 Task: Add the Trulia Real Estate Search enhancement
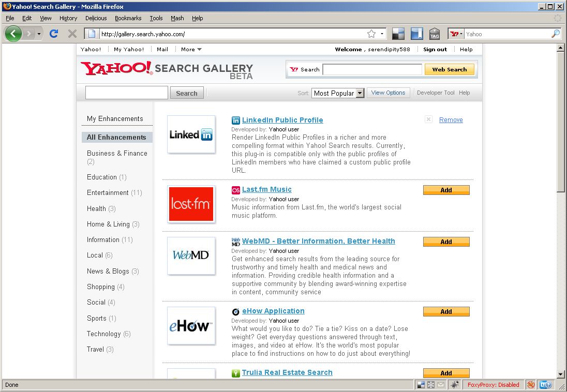pyautogui.click(x=446, y=373)
